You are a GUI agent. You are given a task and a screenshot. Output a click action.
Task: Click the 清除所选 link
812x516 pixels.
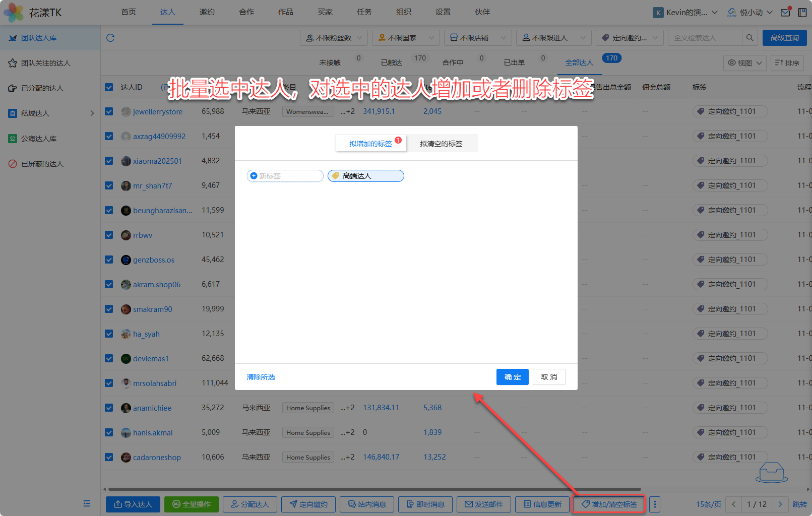click(x=261, y=377)
